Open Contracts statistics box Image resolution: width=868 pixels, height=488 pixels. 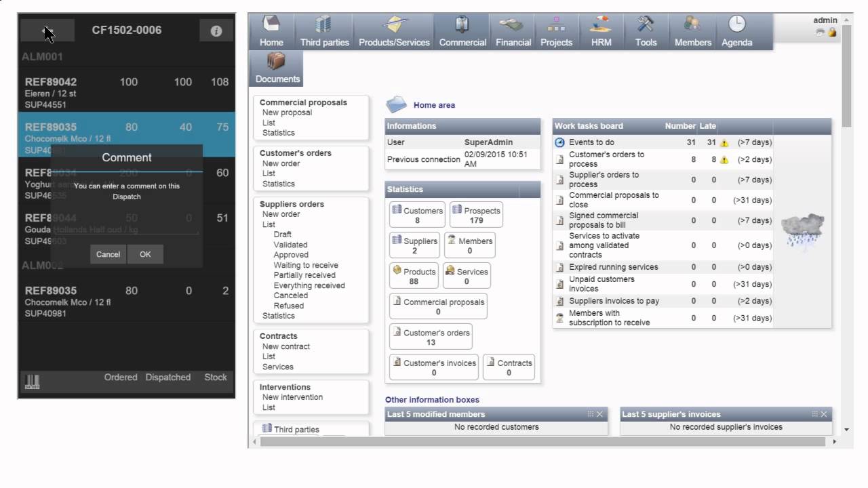point(509,367)
